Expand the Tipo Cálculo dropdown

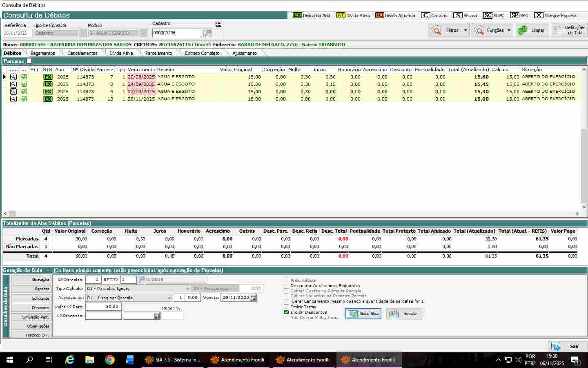coord(187,289)
